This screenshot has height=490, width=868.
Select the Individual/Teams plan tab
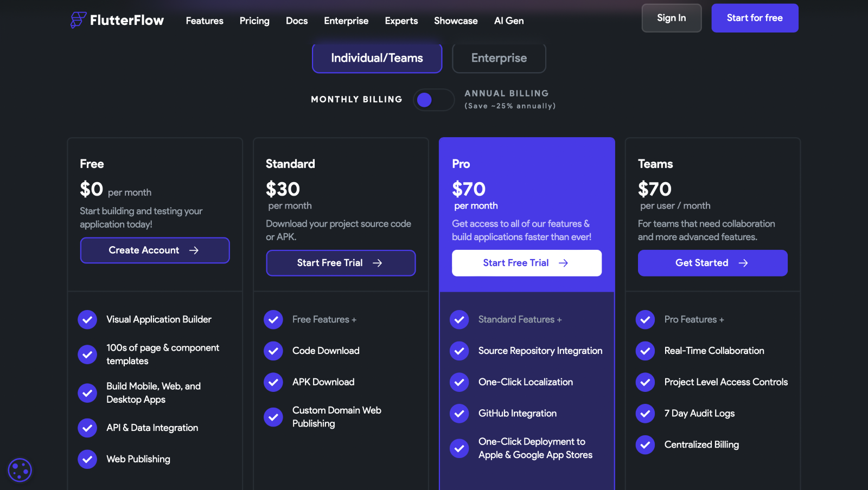(377, 58)
